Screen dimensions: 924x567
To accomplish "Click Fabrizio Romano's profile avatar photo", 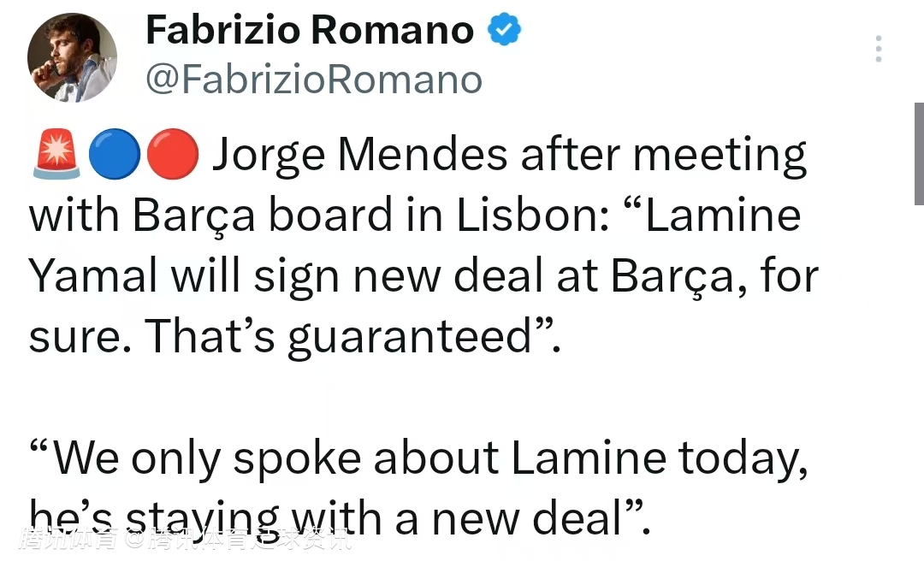I will click(x=73, y=58).
